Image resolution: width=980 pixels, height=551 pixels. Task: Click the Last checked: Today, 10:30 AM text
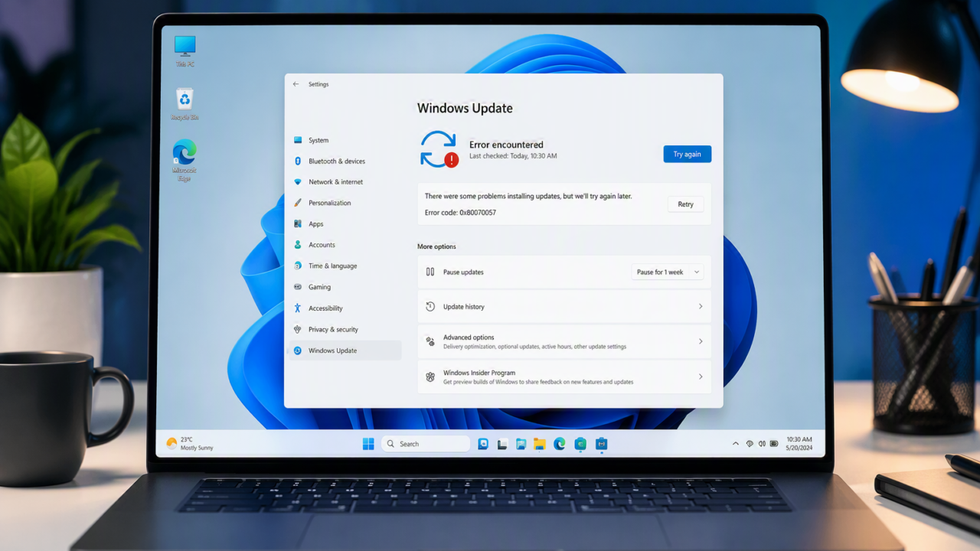pyautogui.click(x=513, y=156)
